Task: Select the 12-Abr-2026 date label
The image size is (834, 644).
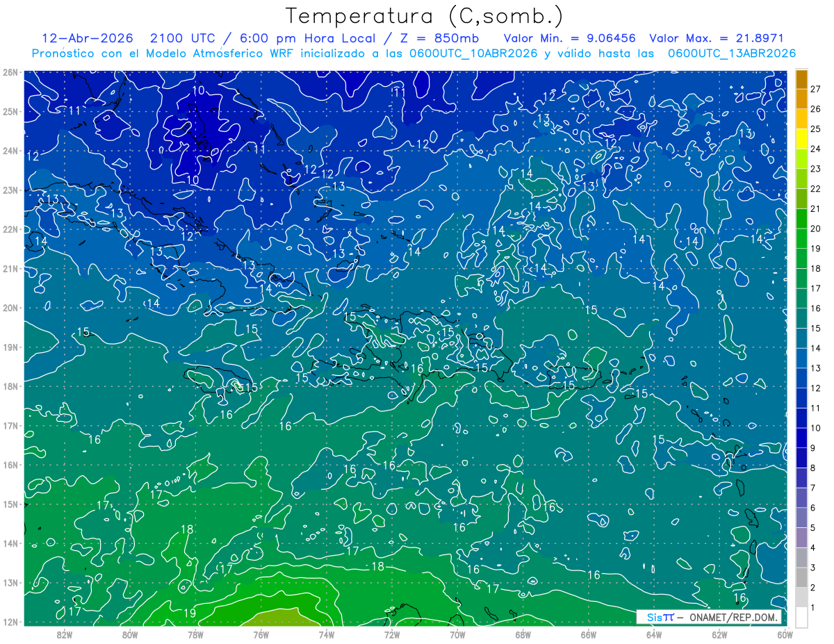Action: tap(83, 38)
